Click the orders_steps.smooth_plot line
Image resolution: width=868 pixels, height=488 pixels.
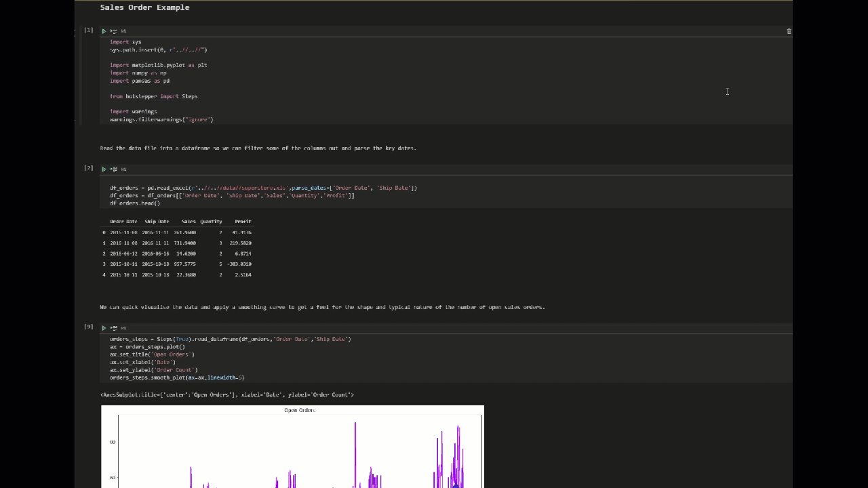pyautogui.click(x=177, y=378)
